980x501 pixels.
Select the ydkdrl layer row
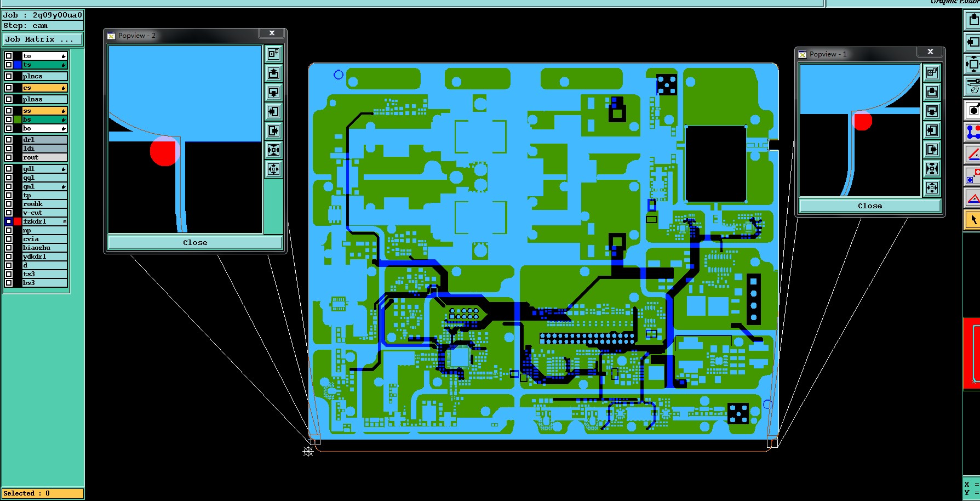pos(44,257)
